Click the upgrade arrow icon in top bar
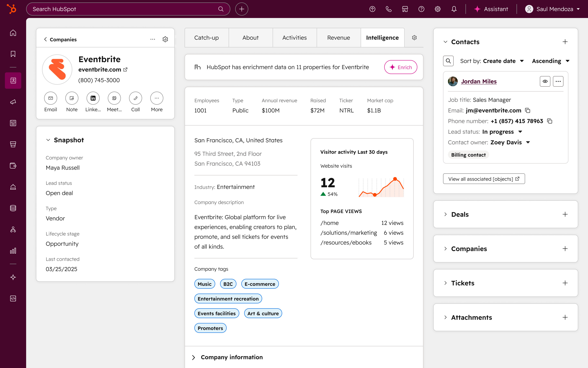 tap(372, 9)
